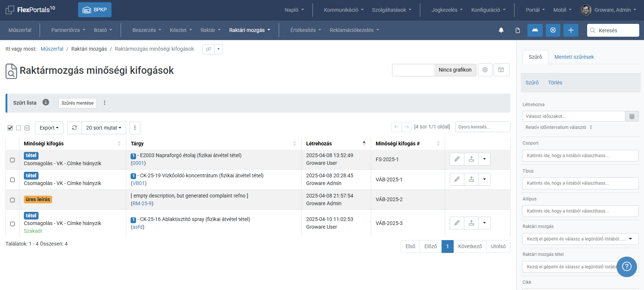Viewport: 644px width, 290px height.
Task: Click the Nincs grafikon button
Action: click(455, 70)
